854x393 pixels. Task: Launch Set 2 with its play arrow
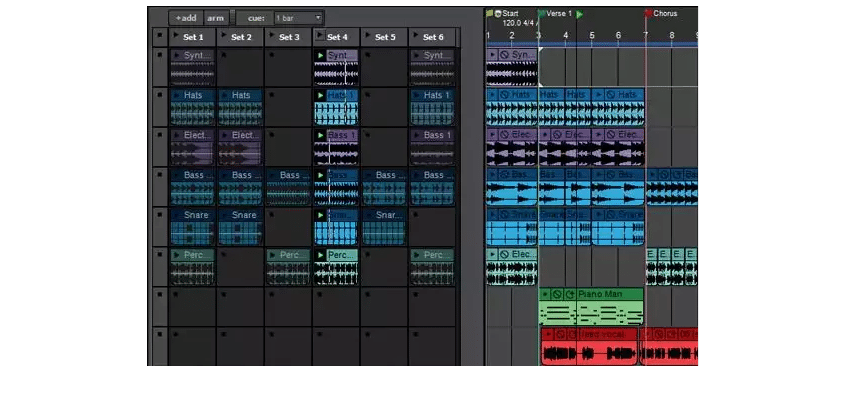[x=223, y=36]
